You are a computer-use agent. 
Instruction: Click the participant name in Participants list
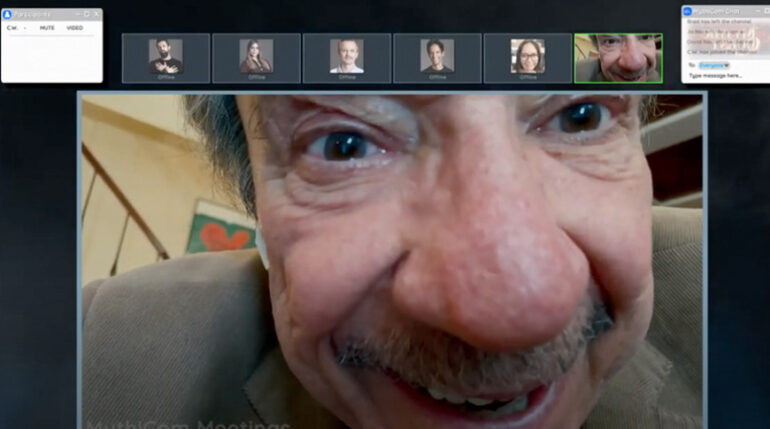point(12,28)
